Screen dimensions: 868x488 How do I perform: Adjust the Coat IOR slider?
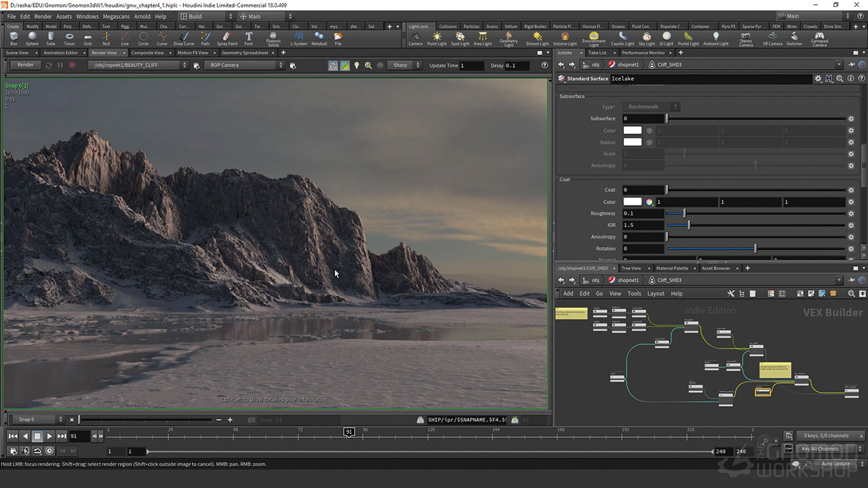pyautogui.click(x=755, y=225)
